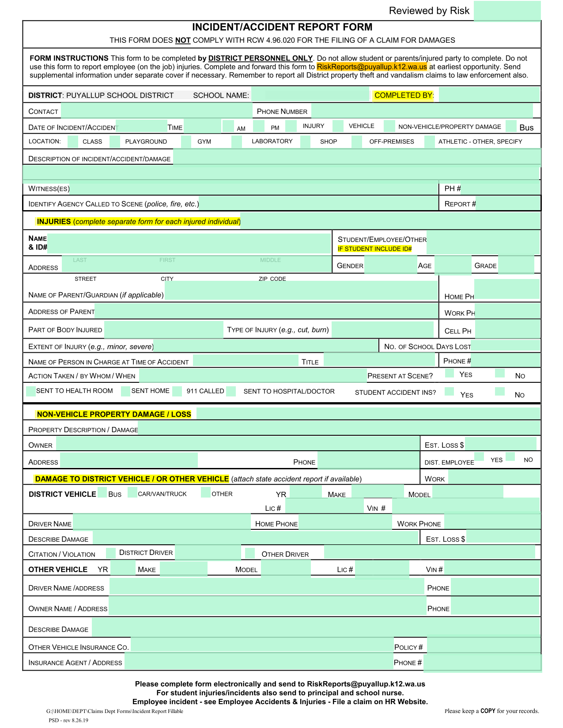
Task: Click Insurance Agent / Address field
Action: pos(259,661)
